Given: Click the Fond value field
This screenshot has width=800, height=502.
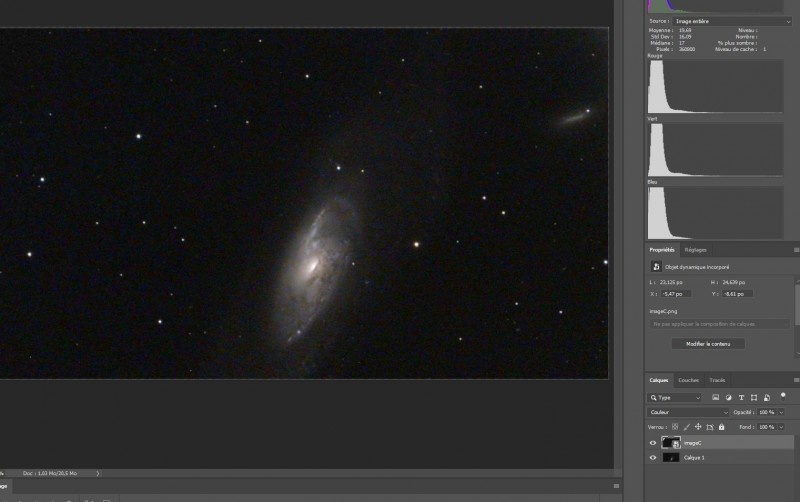Looking at the screenshot, I should tap(767, 427).
